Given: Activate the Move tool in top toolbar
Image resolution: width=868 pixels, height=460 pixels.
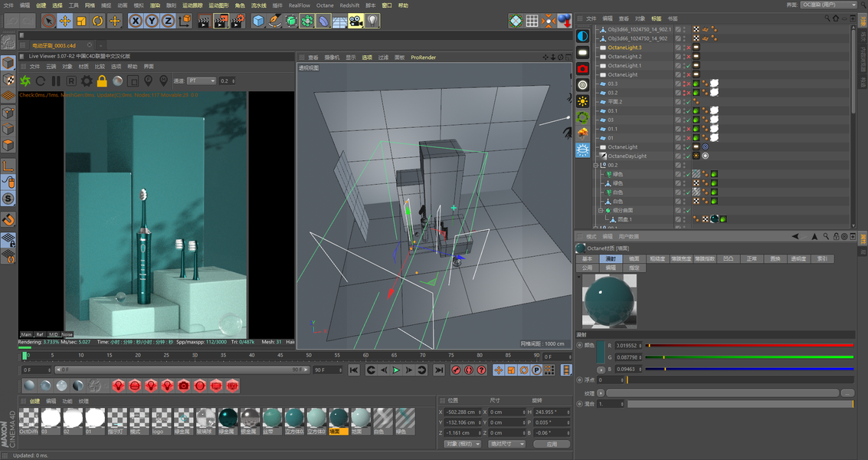Looking at the screenshot, I should pos(65,21).
